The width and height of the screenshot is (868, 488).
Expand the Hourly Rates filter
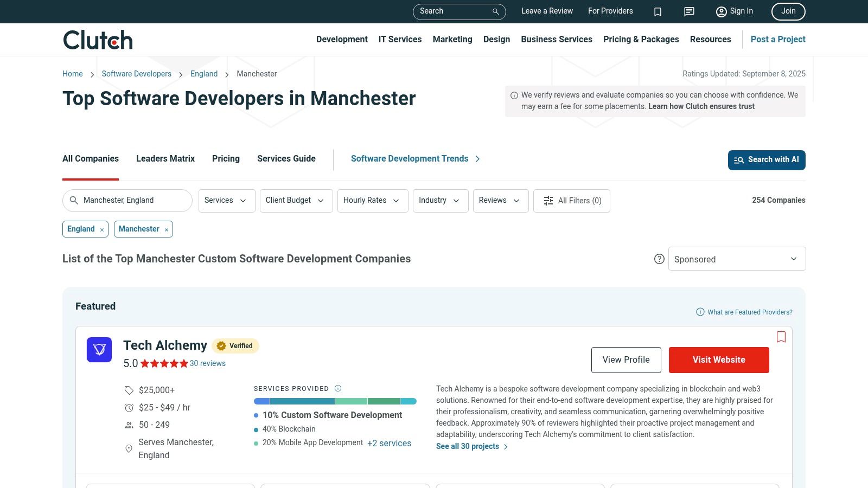tap(373, 201)
